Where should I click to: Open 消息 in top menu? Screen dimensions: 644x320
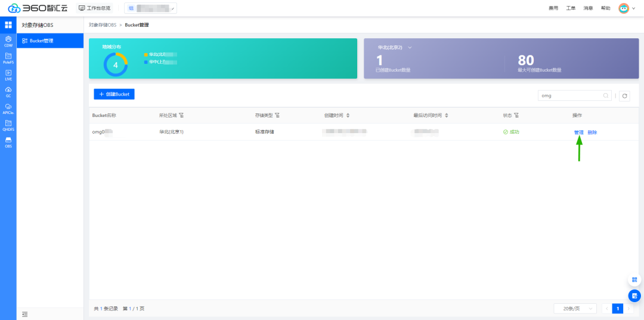point(588,8)
